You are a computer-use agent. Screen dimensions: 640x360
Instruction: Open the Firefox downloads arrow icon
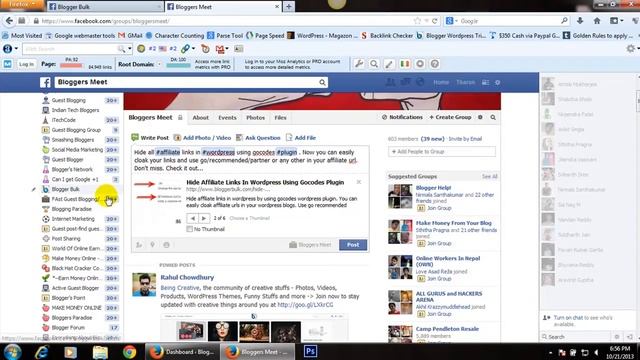(x=580, y=21)
